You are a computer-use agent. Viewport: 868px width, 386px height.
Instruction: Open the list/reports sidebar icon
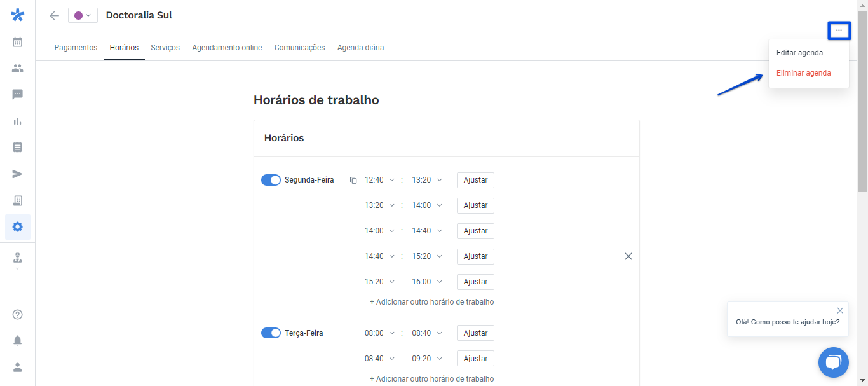point(18,148)
